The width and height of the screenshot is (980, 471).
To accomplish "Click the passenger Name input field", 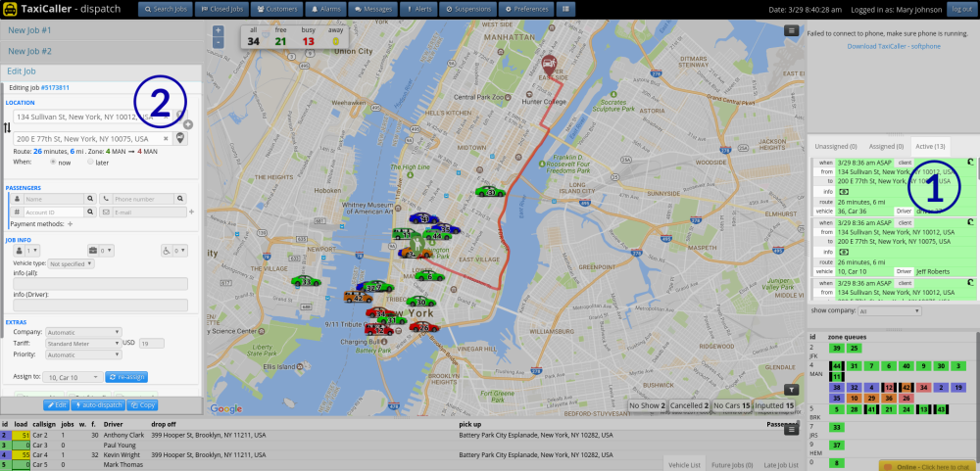I will point(54,199).
